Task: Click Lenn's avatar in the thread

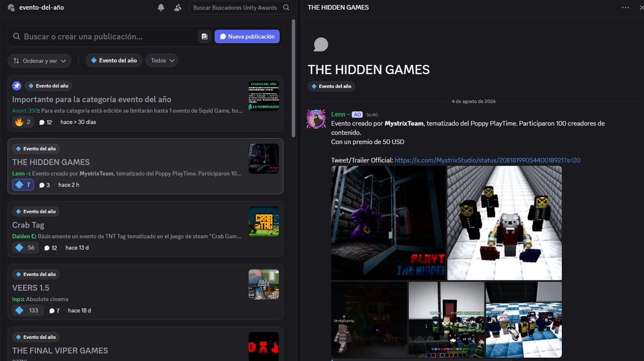Action: 316,119
